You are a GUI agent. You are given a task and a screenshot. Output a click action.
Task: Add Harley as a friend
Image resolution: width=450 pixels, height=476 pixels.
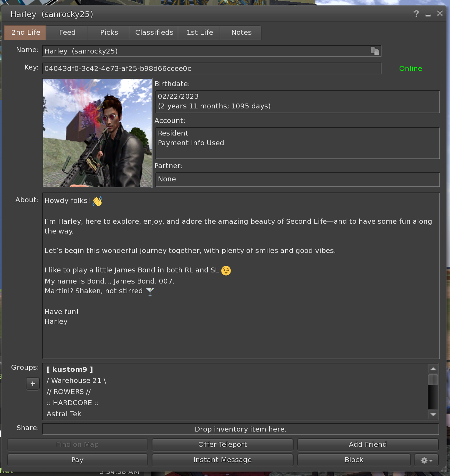tap(368, 444)
